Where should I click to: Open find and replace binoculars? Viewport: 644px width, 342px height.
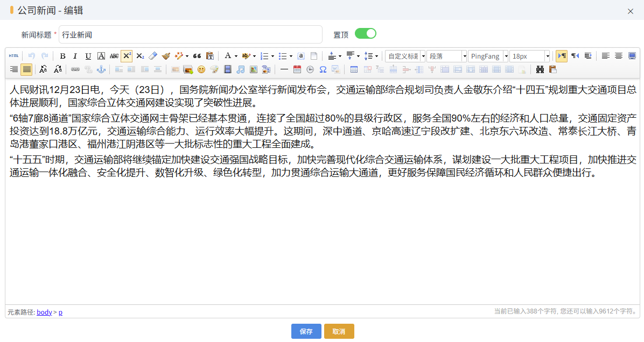click(x=540, y=69)
